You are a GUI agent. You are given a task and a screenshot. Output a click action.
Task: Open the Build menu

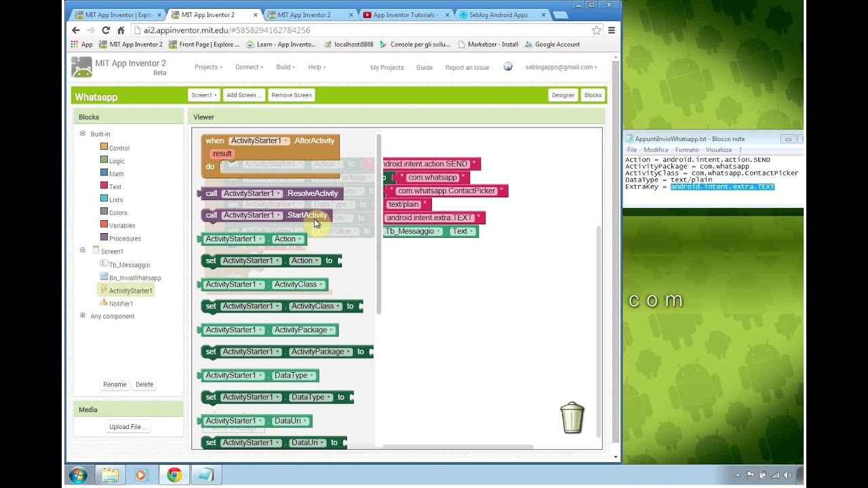285,67
